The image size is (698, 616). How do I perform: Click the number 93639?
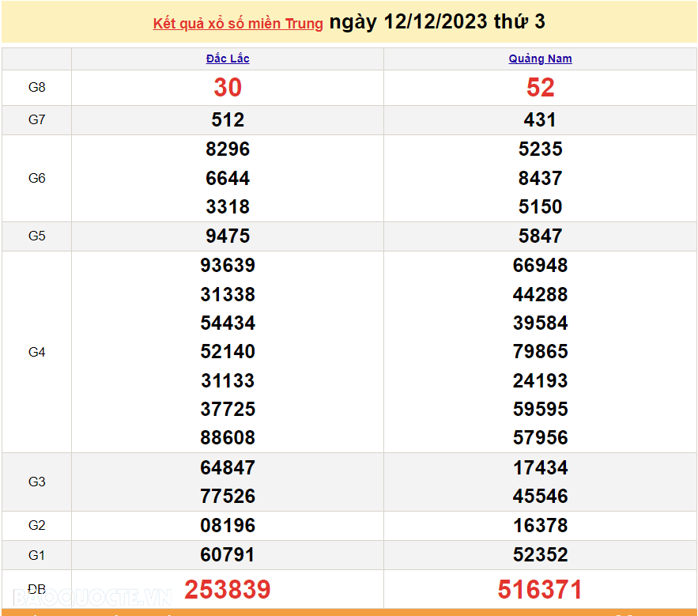(x=228, y=266)
